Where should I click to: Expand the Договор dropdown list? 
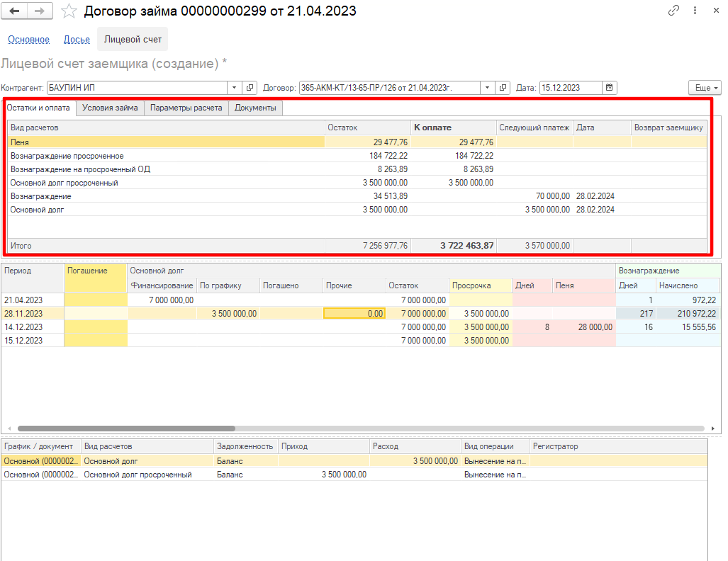click(x=487, y=88)
